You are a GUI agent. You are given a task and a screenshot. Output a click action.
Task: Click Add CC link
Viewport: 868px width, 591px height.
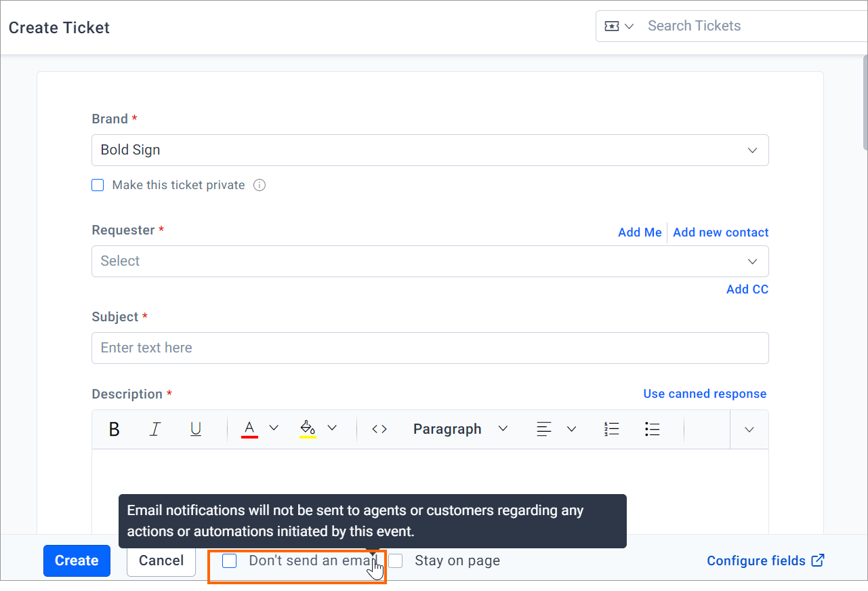[747, 289]
